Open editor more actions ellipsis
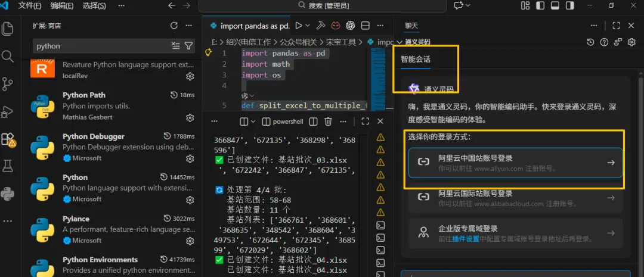The image size is (644, 277). (380, 26)
